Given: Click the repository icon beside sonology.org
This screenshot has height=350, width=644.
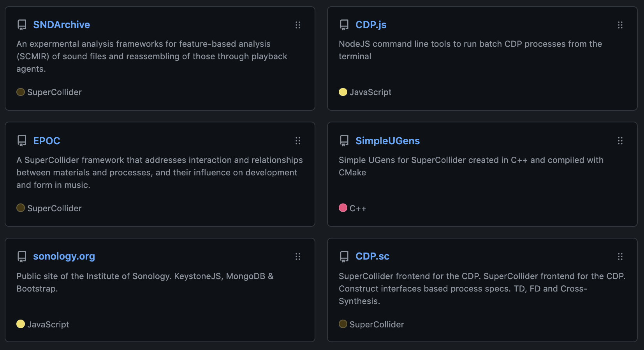Looking at the screenshot, I should 22,256.
